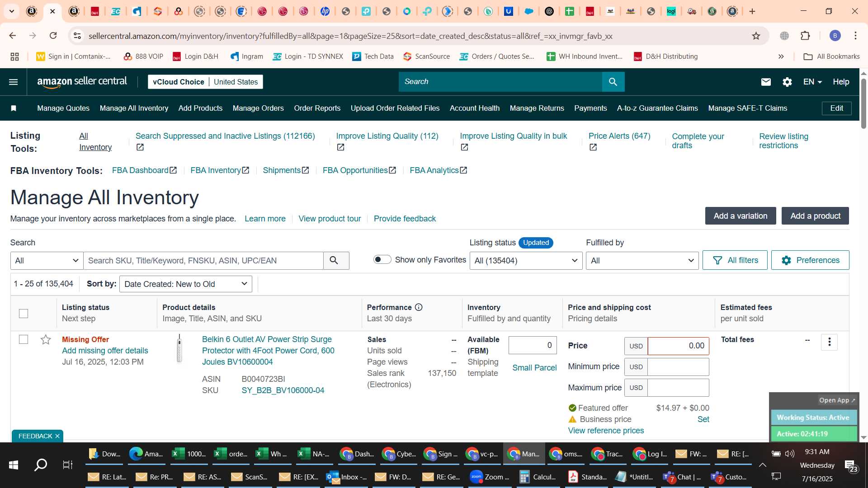Click the Minimum price input field

click(x=678, y=367)
